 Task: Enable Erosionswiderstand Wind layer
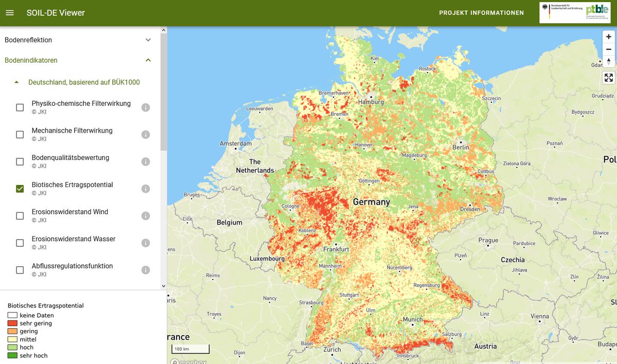tap(20, 216)
